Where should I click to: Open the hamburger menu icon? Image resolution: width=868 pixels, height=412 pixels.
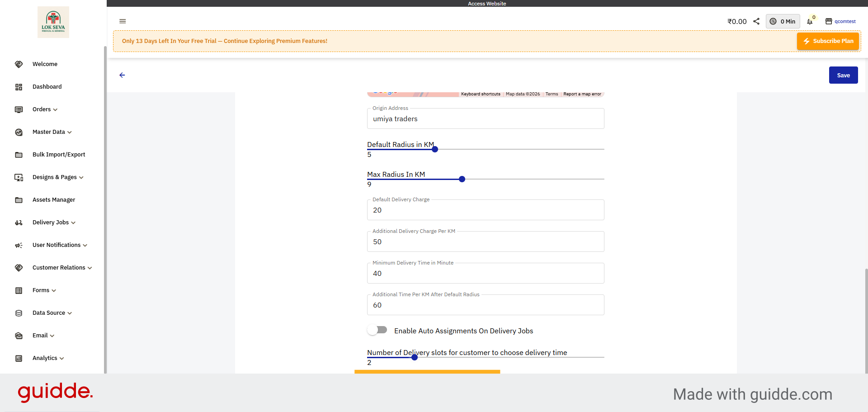(123, 21)
